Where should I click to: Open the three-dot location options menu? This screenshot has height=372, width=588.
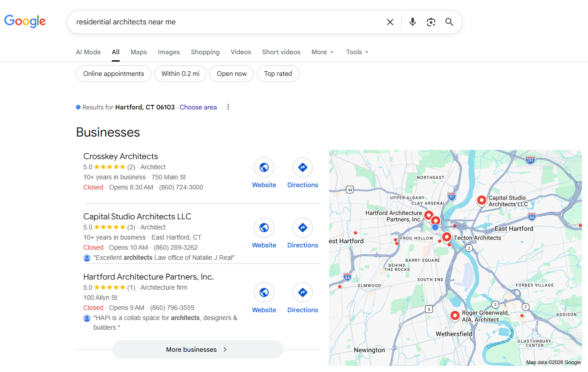[x=228, y=107]
